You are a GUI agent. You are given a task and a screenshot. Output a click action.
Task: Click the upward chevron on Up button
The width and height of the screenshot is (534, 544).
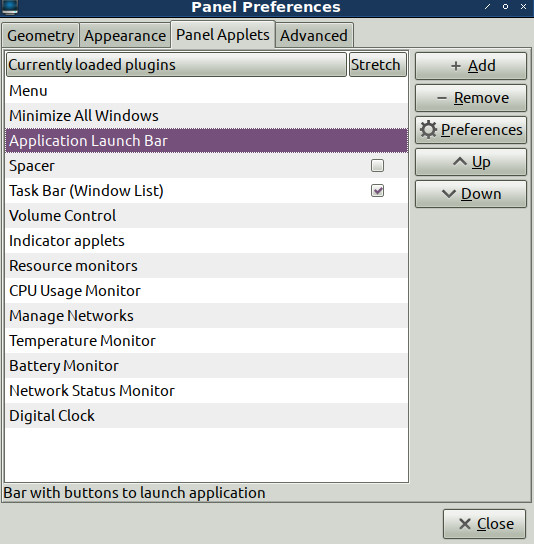coord(460,162)
